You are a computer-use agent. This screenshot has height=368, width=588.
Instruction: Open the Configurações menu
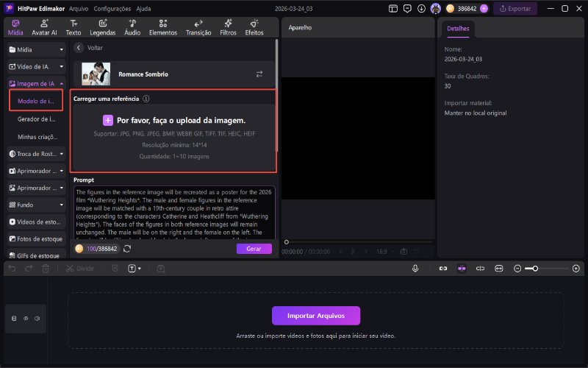click(x=112, y=9)
